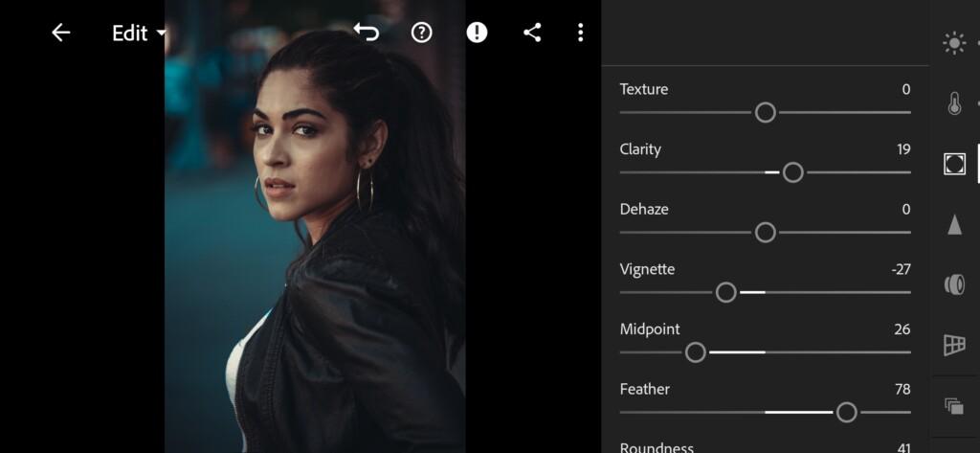
Task: Click the Vignette value -27
Action: click(901, 270)
